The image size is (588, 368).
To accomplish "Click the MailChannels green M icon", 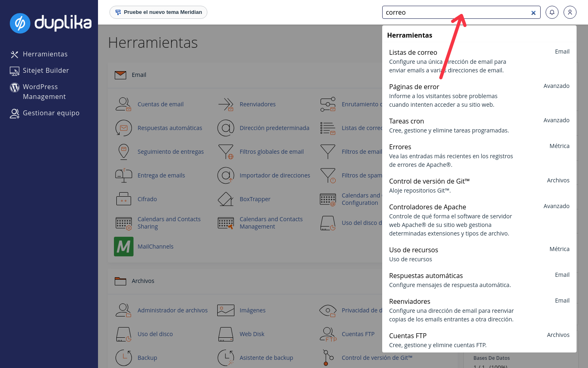I will coord(124,247).
